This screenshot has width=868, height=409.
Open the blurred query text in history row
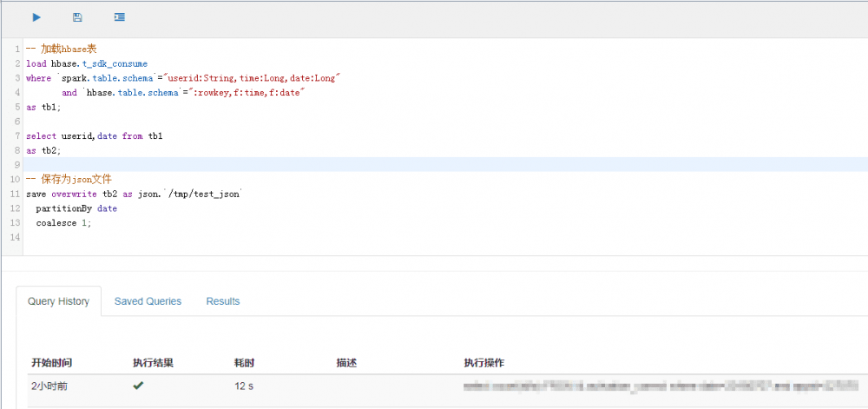coord(660,386)
